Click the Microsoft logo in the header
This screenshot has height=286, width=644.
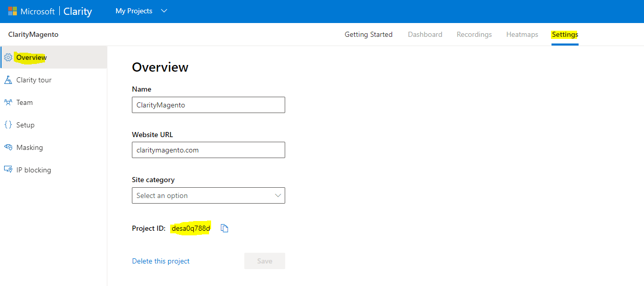[12, 11]
